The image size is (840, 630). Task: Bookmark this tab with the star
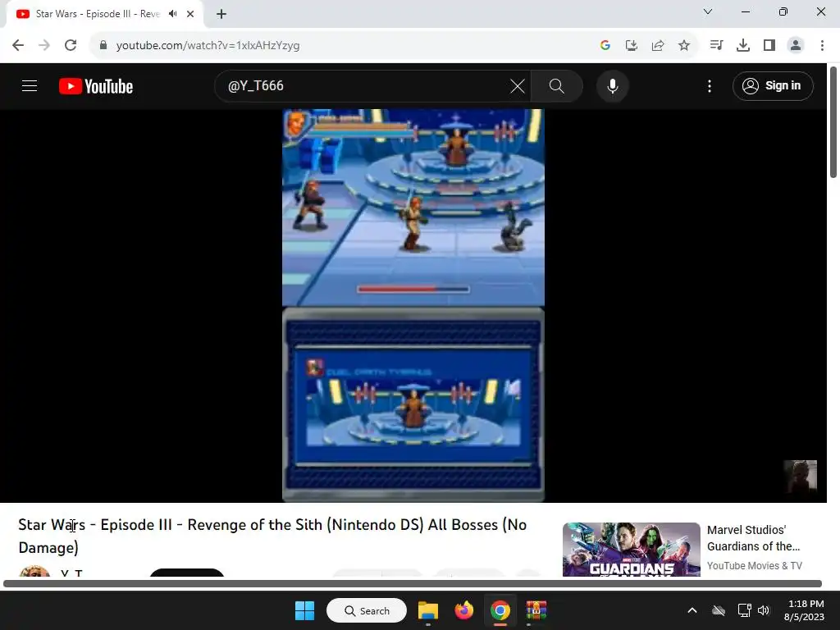684,45
